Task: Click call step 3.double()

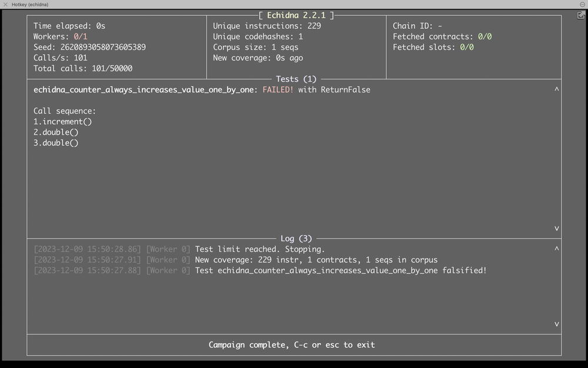Action: (x=56, y=143)
